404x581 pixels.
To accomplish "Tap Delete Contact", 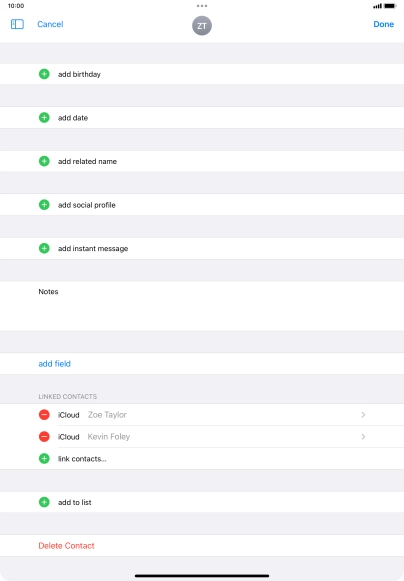I will [x=66, y=545].
